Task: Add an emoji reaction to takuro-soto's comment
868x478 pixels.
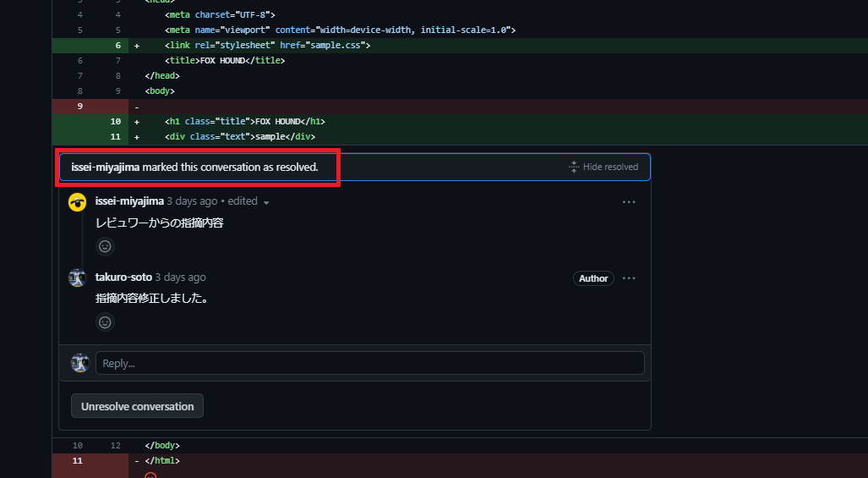Action: pyautogui.click(x=105, y=322)
